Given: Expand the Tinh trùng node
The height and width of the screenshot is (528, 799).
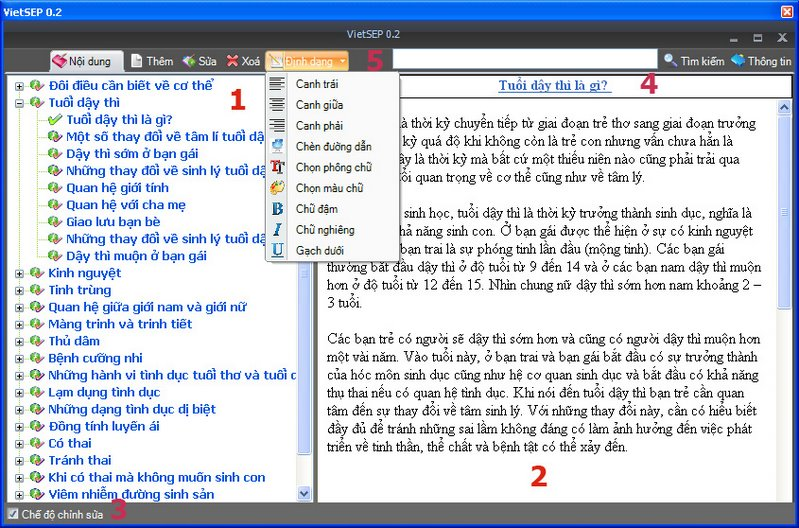Looking at the screenshot, I should click(19, 291).
